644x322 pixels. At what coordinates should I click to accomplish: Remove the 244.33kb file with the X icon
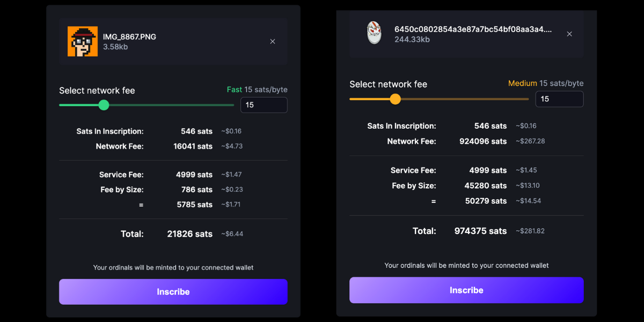click(569, 34)
